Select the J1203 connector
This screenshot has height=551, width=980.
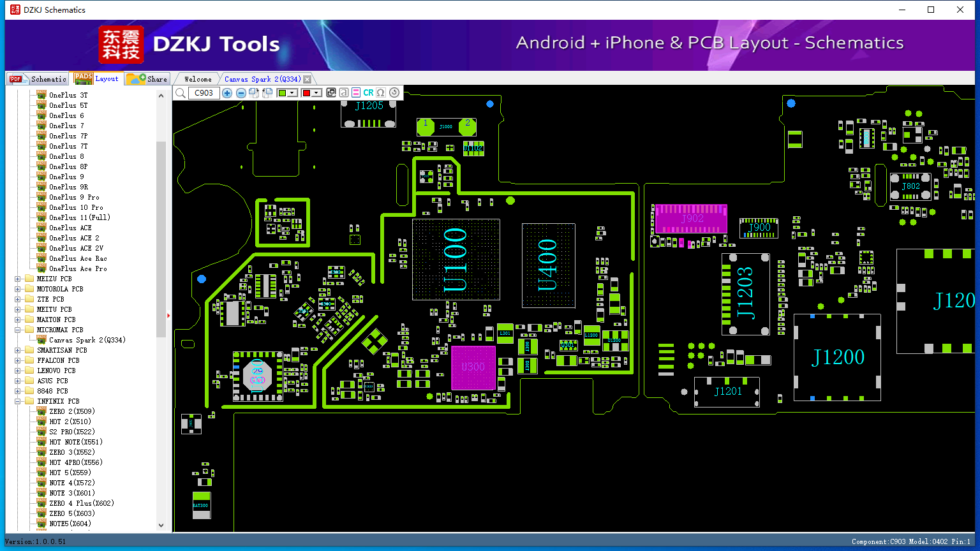[745, 294]
